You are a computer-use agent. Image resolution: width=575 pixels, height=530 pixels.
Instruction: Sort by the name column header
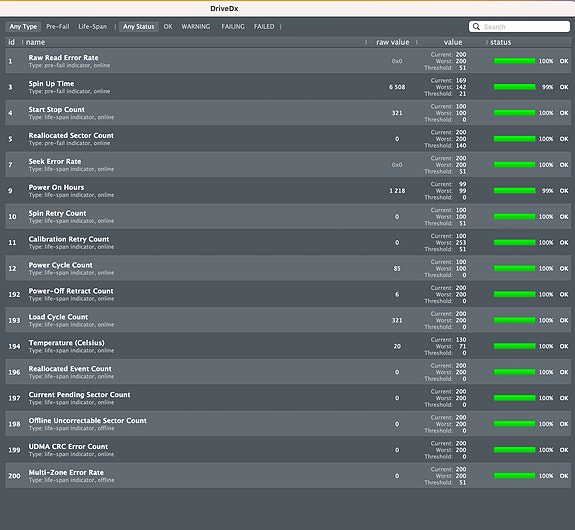36,42
